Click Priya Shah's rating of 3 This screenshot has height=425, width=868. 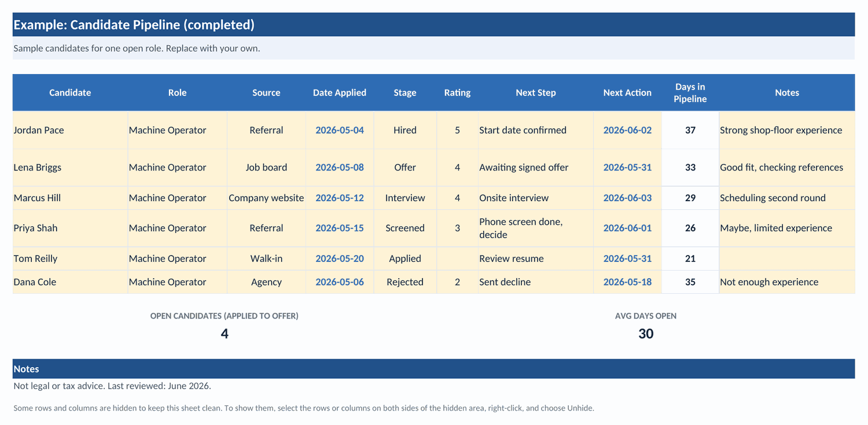coord(457,228)
